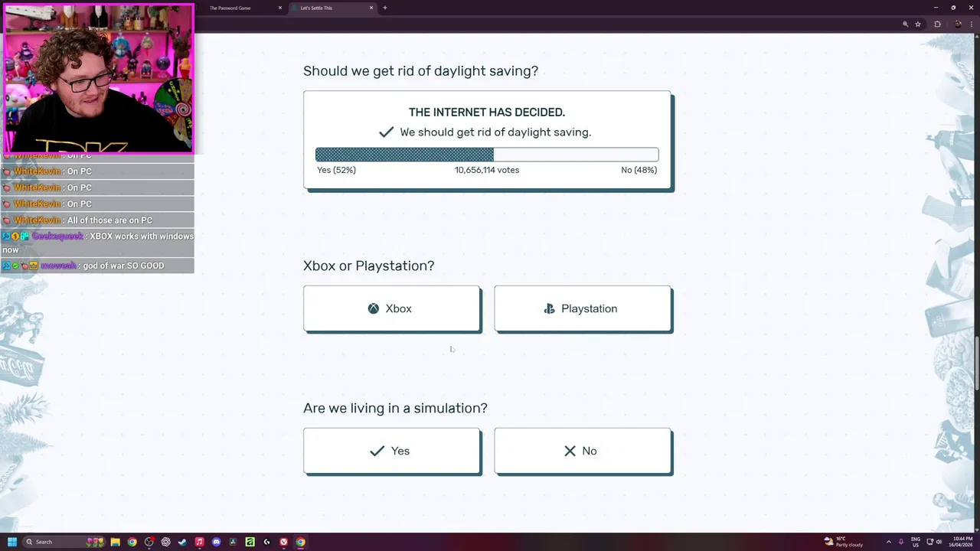Click the zoom magnifier icon in address bar
980x551 pixels.
pyautogui.click(x=905, y=24)
